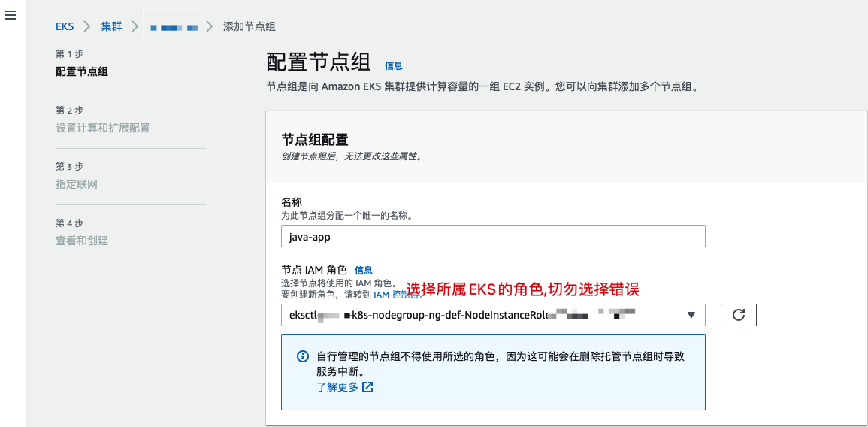Click into the 名称 field containing java-app

493,236
